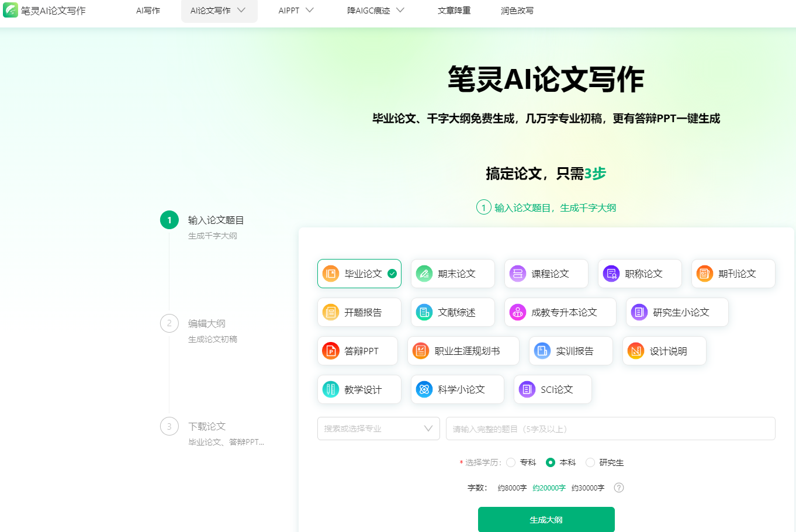
Task: Select the 课程论文 paper type
Action: tap(546, 274)
